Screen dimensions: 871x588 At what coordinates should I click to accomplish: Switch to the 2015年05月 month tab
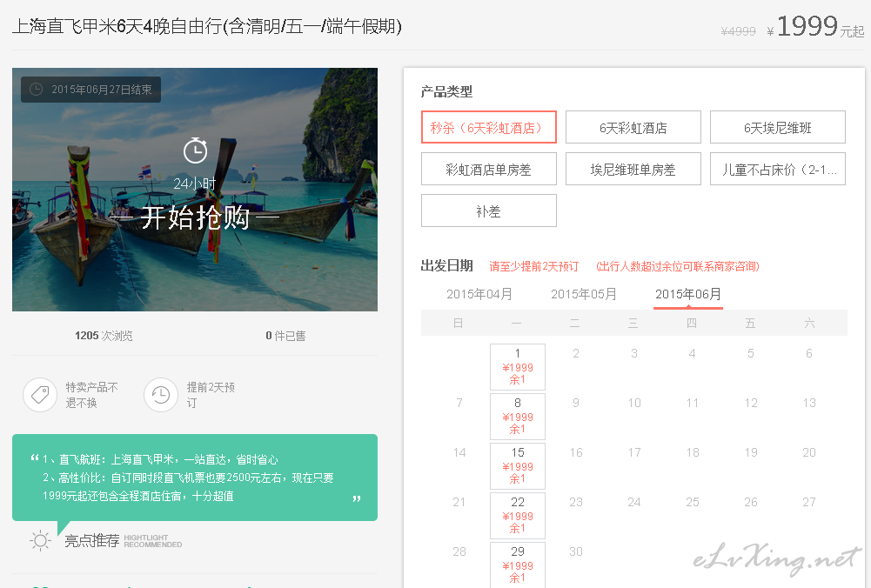pyautogui.click(x=584, y=294)
